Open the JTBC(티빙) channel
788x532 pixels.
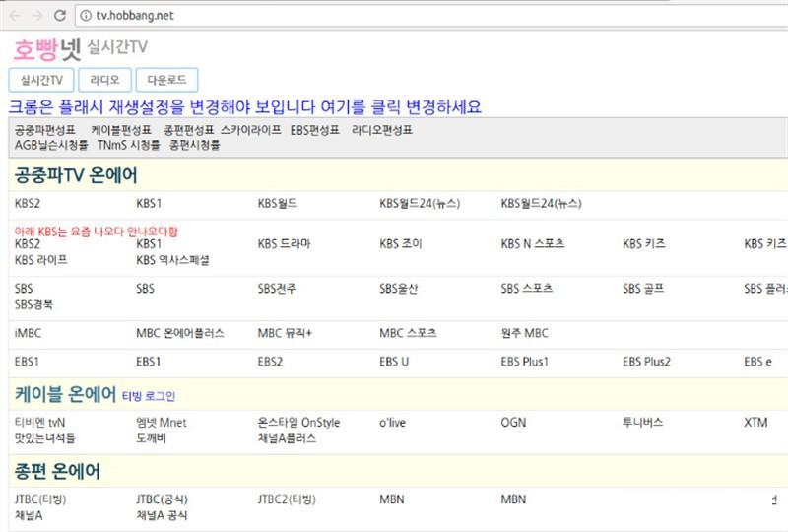(x=40, y=499)
